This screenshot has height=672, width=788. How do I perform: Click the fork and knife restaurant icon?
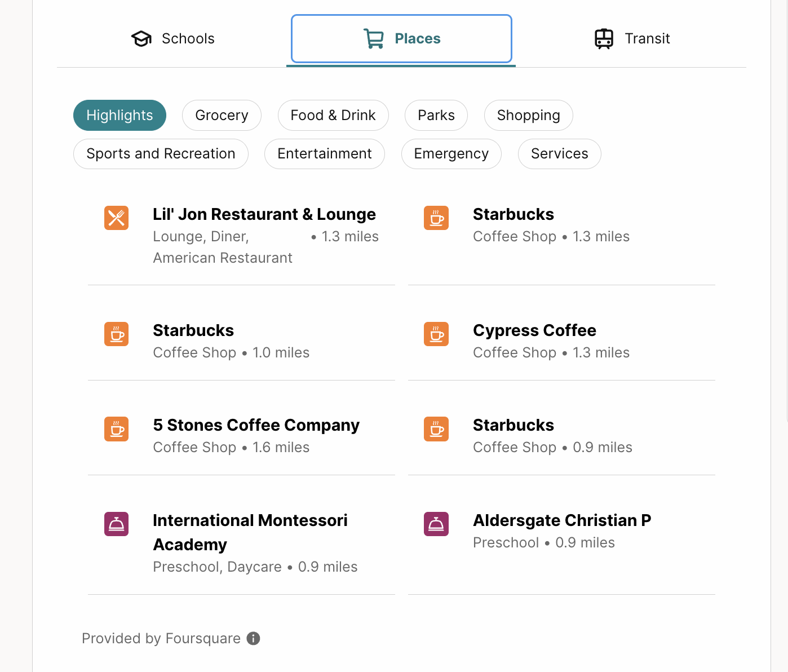coord(116,218)
